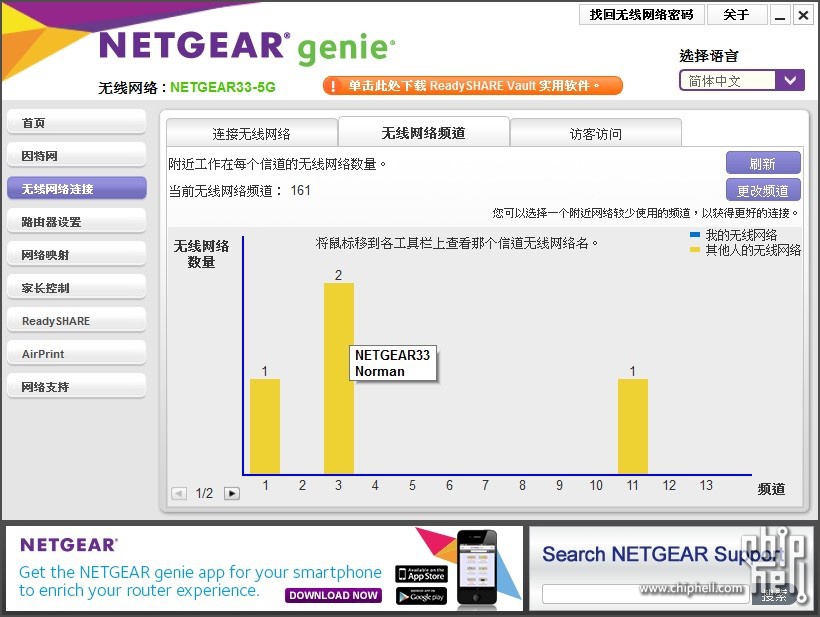Click the yellow bar for channel 3

339,378
